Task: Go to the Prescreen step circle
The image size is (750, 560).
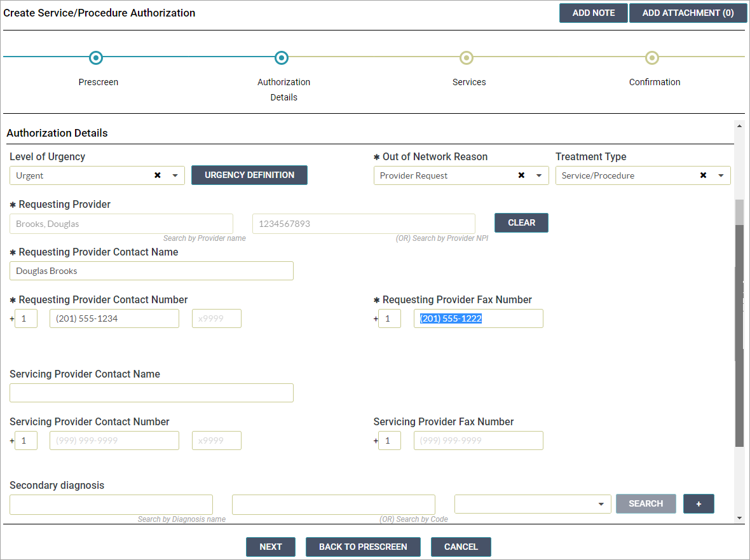Action: [x=96, y=58]
